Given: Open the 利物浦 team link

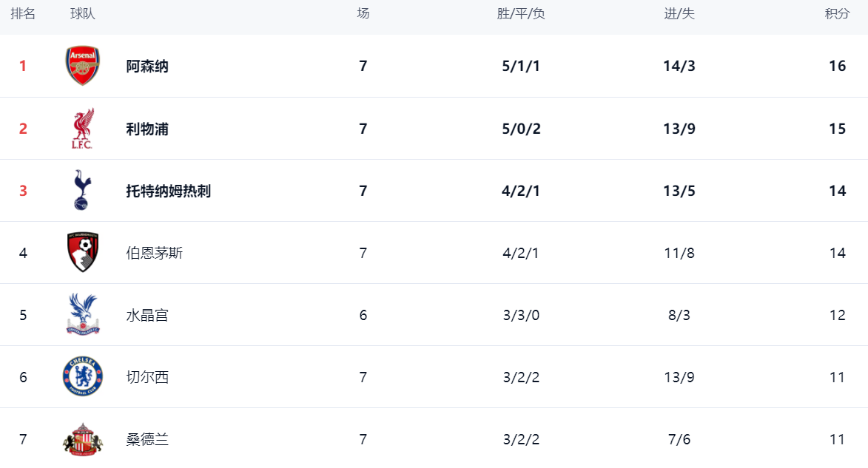Looking at the screenshot, I should (147, 129).
